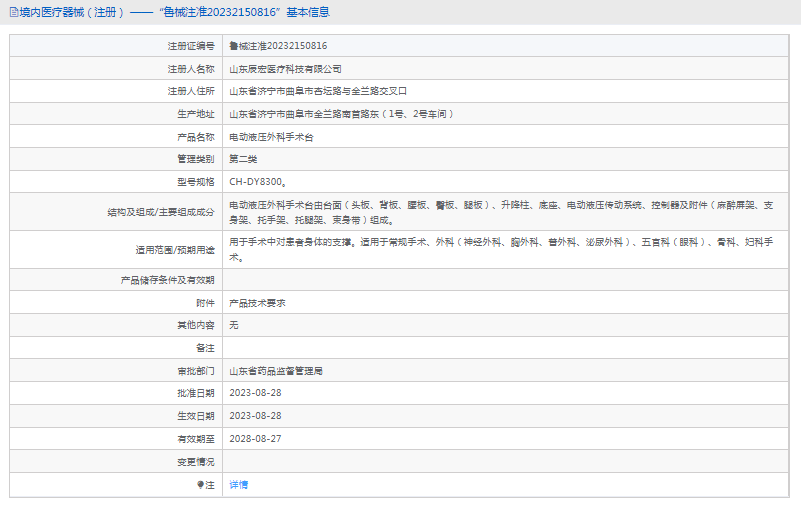Click the bullet icon beside the 注 label
The width and height of the screenshot is (801, 506).
pyautogui.click(x=200, y=485)
